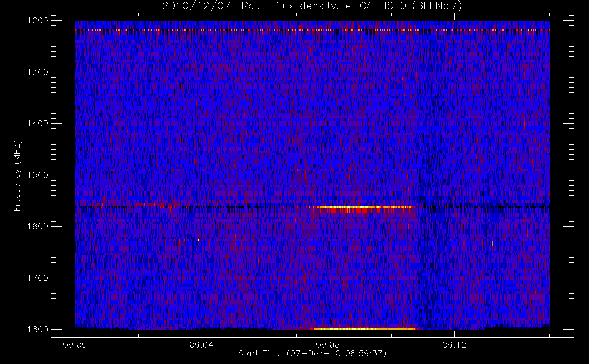Click the 09:04 time axis label
Screen dimensions: 589x364
pos(201,345)
